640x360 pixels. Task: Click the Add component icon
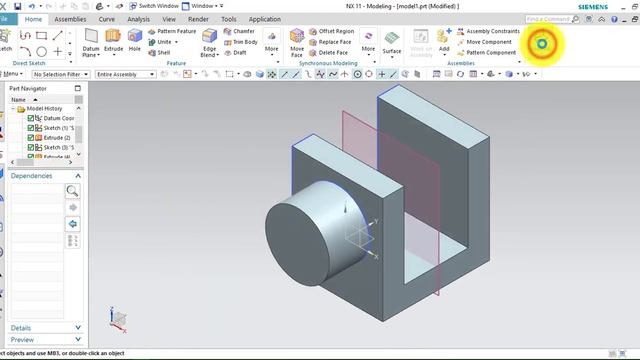444,40
